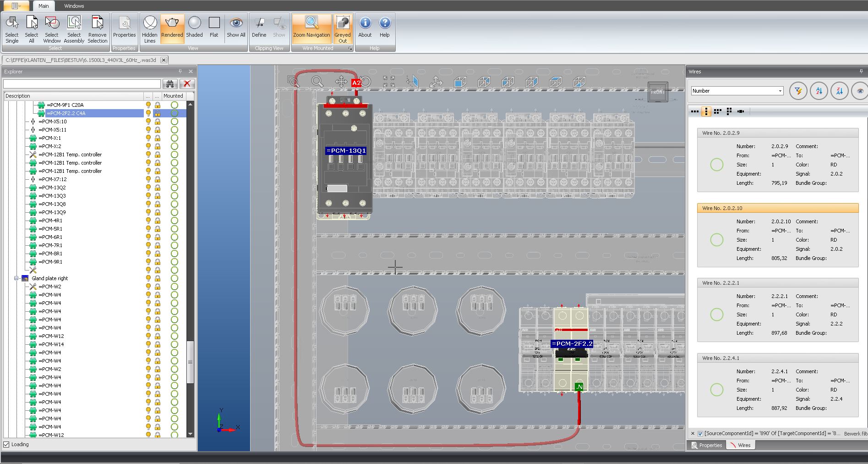This screenshot has width=868, height=464.
Task: Switch to the Properties panel tab
Action: point(707,445)
